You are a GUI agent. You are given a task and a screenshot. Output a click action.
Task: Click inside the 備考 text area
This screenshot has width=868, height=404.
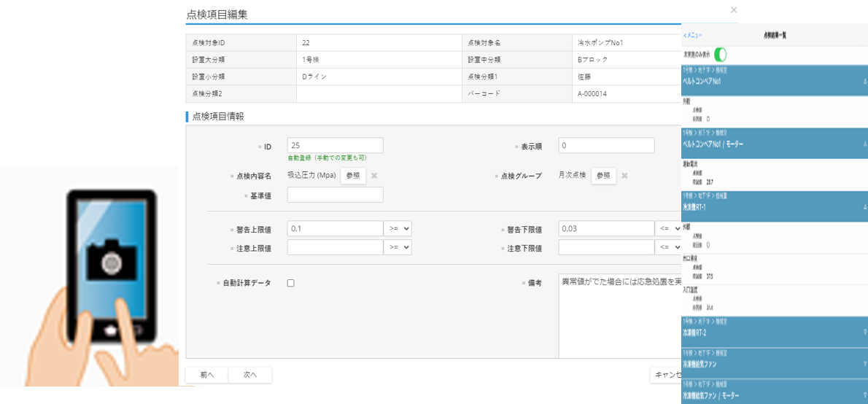621,316
